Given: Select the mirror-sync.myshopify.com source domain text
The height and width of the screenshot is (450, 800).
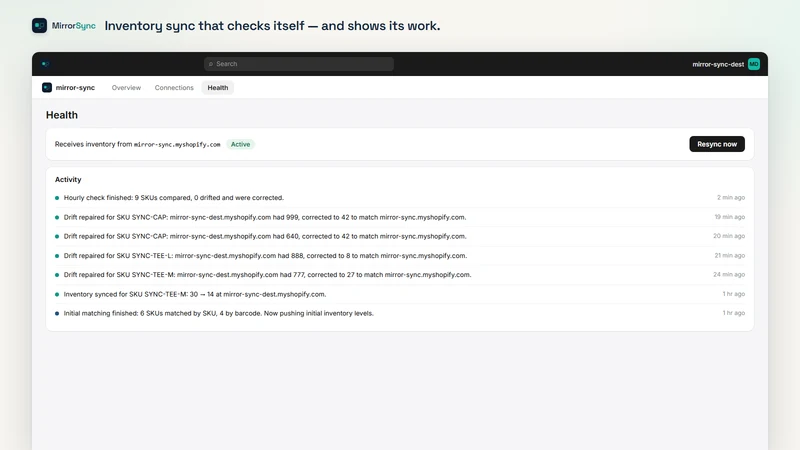Looking at the screenshot, I should pyautogui.click(x=177, y=144).
